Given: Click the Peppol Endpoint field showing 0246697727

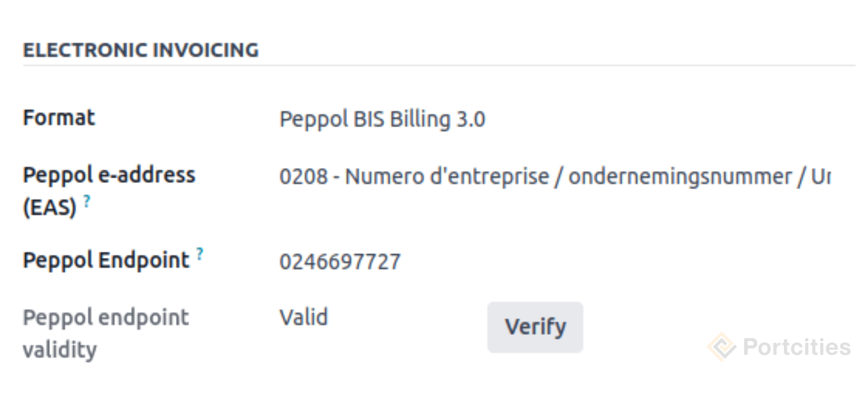Looking at the screenshot, I should 340,261.
